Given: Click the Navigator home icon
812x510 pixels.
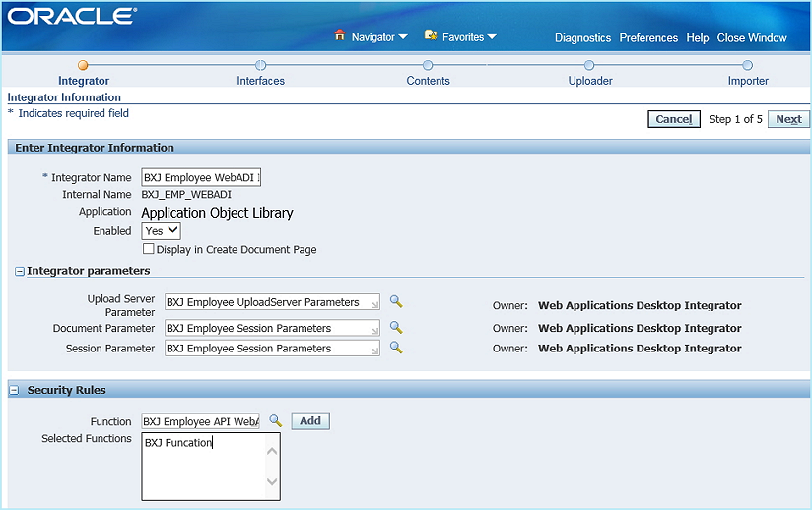Looking at the screenshot, I should (x=340, y=35).
